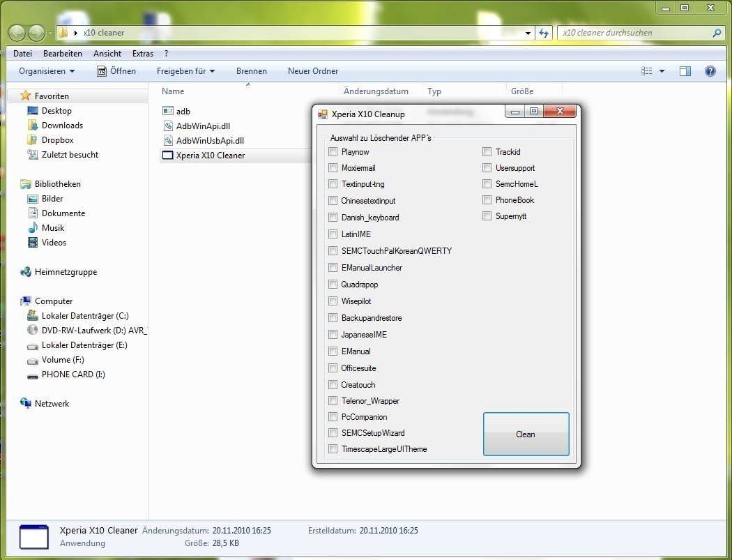732x560 pixels.
Task: Click the refresh icon beside the address bar
Action: point(544,33)
